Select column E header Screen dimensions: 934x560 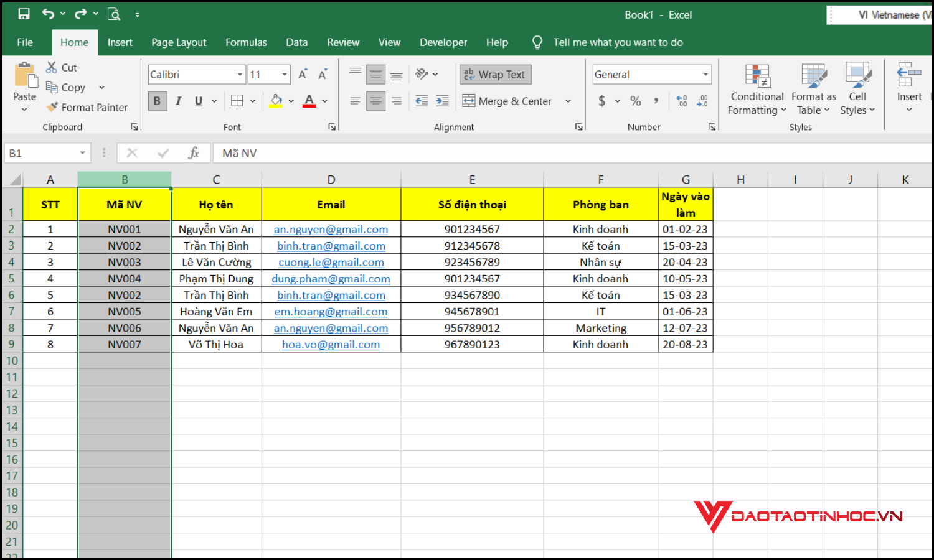click(472, 179)
